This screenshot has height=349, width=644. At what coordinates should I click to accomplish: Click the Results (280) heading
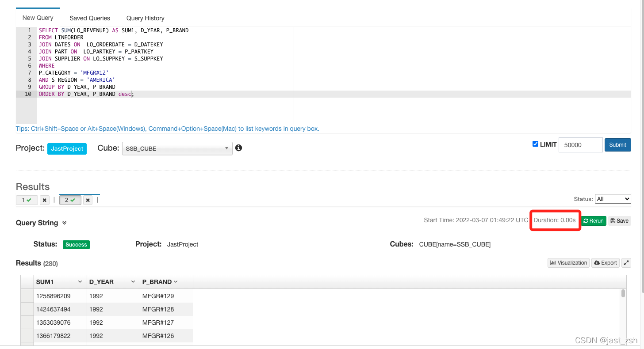click(x=37, y=263)
